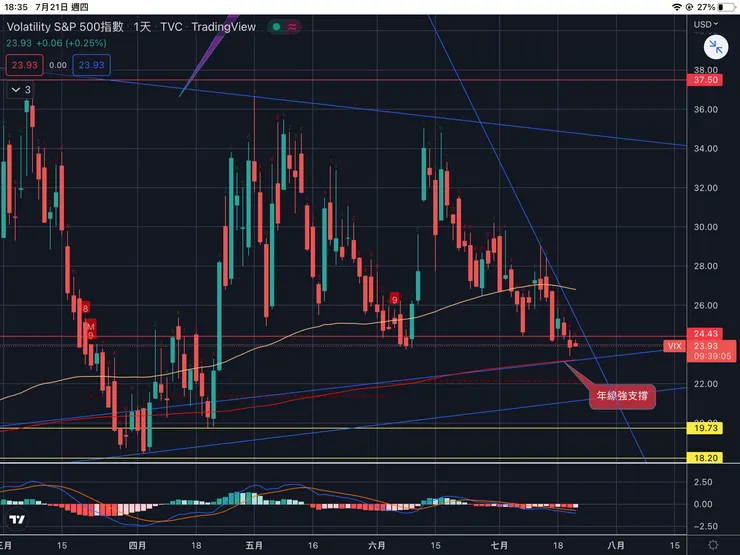
Task: Open the USD currency dropdown
Action: (x=706, y=24)
